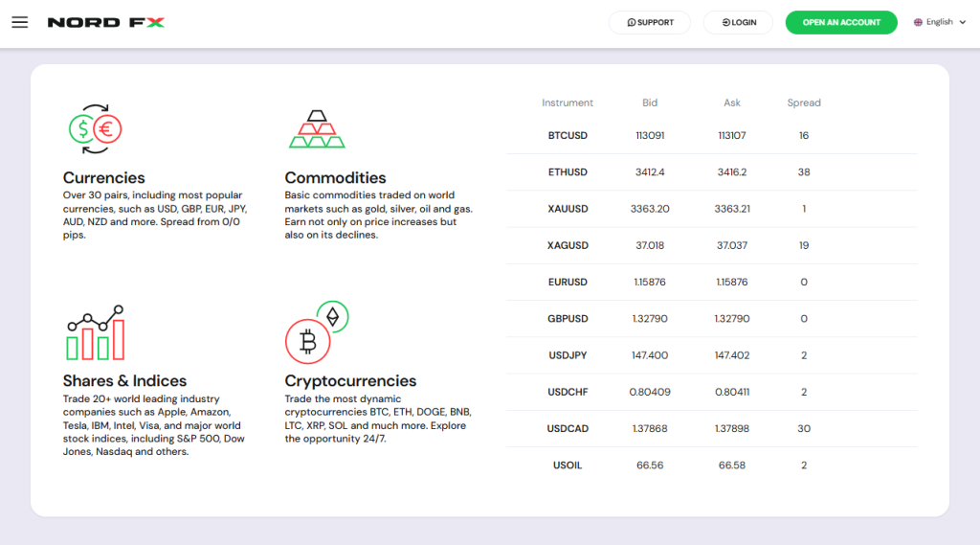Click the Bid column header
Image resolution: width=980 pixels, height=545 pixels.
click(x=650, y=102)
